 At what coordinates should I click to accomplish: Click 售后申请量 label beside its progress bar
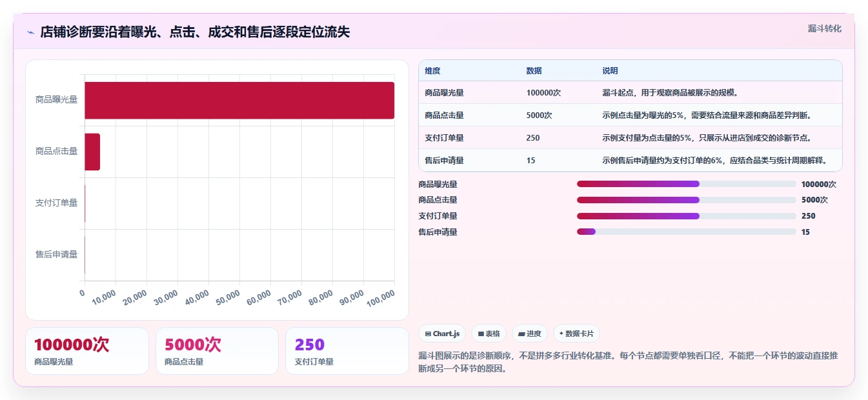coord(438,232)
